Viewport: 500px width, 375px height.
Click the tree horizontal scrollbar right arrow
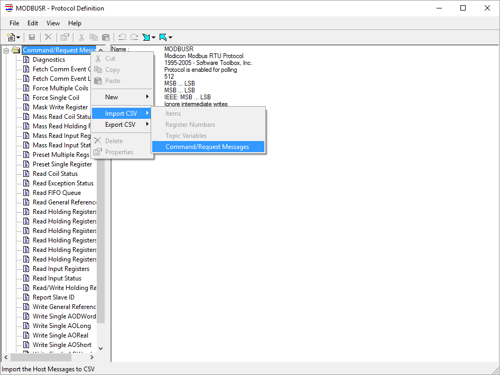pos(92,357)
